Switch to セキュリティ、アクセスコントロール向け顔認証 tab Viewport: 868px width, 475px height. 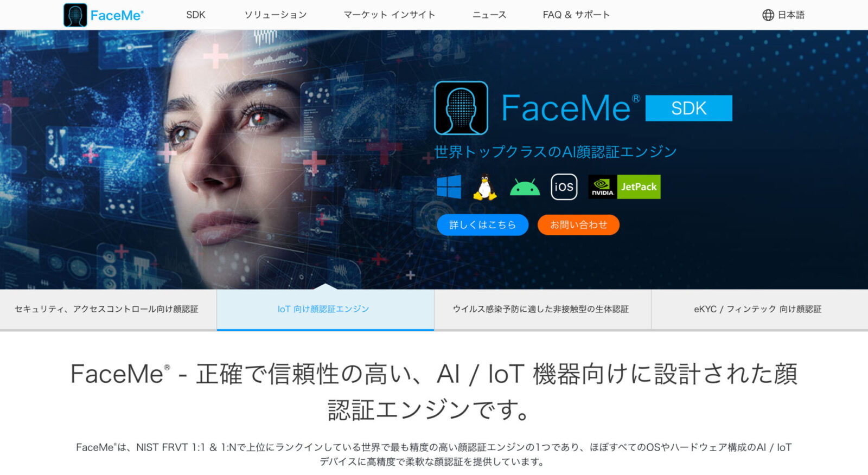108,310
